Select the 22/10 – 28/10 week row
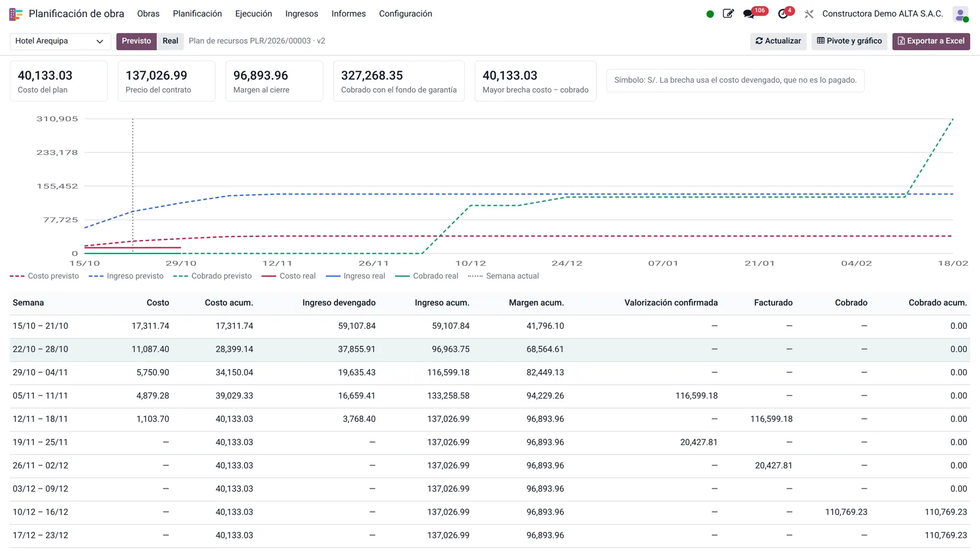The width and height of the screenshot is (980, 551). [490, 350]
